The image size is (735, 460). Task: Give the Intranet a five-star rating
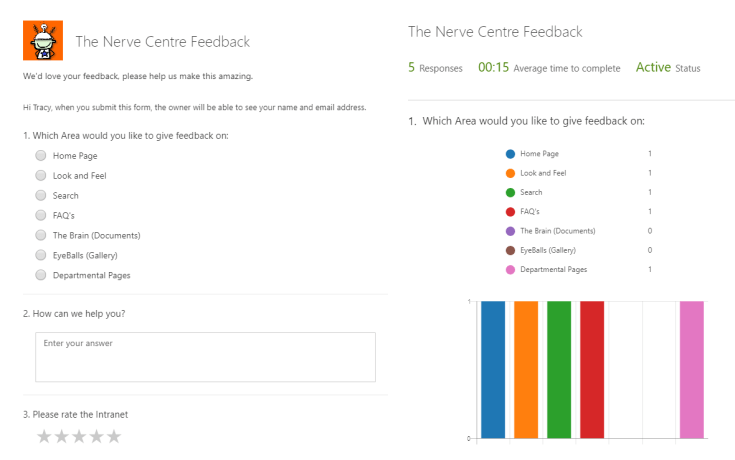114,436
